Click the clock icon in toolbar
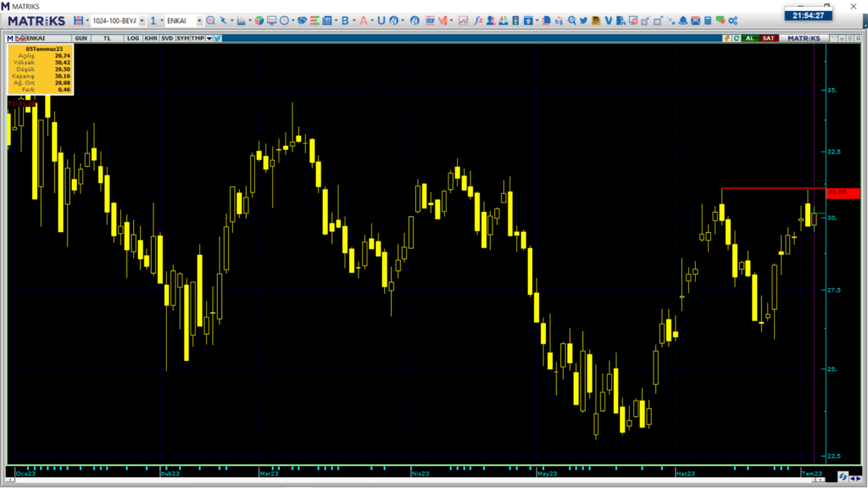 pos(285,20)
